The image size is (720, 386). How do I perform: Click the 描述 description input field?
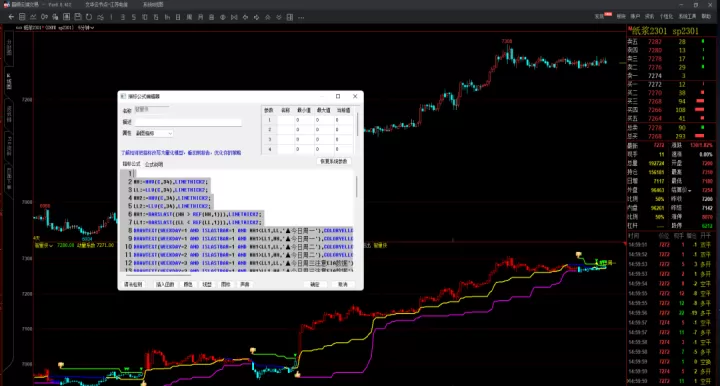tap(188, 122)
